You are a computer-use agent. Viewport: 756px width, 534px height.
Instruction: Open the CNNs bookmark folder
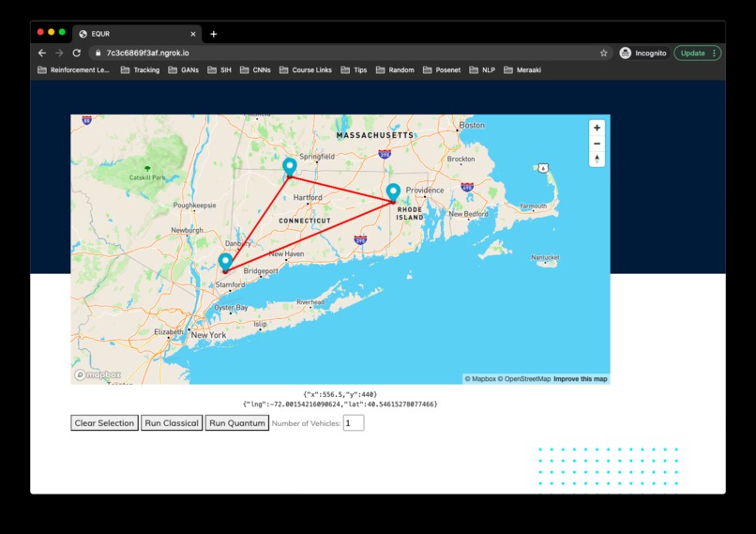click(x=255, y=70)
